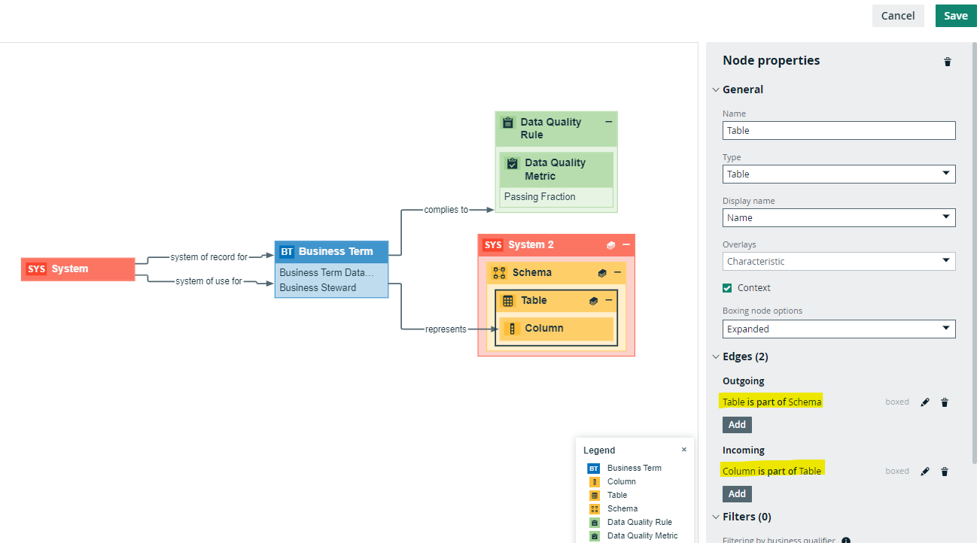
Task: Collapse the System 2 node with minus
Action: pos(626,245)
